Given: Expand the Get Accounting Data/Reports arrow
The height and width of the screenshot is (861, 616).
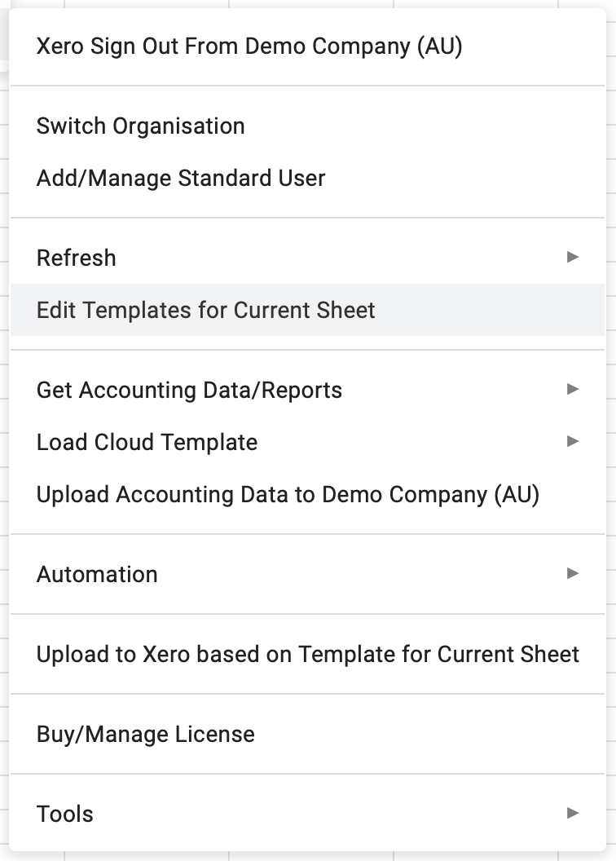Looking at the screenshot, I should (x=573, y=389).
